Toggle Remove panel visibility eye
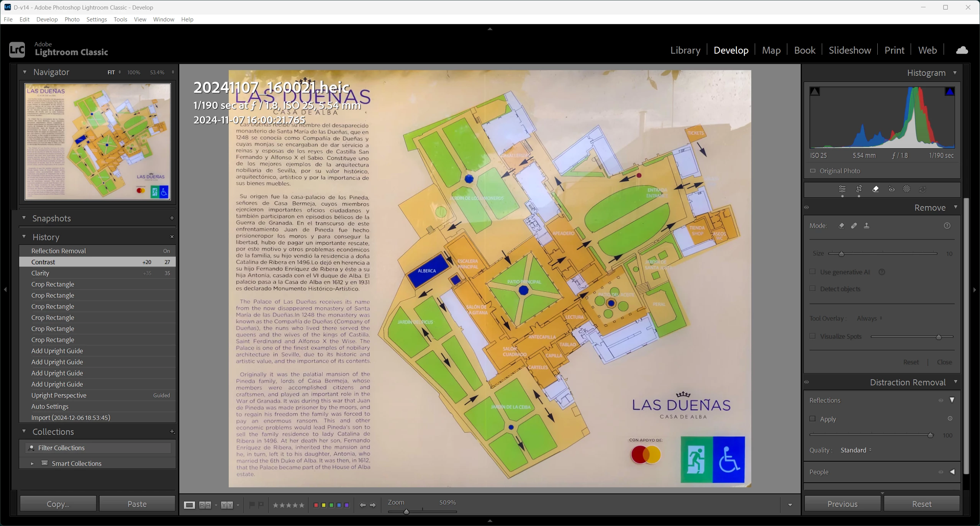Image resolution: width=980 pixels, height=526 pixels. pyautogui.click(x=806, y=208)
